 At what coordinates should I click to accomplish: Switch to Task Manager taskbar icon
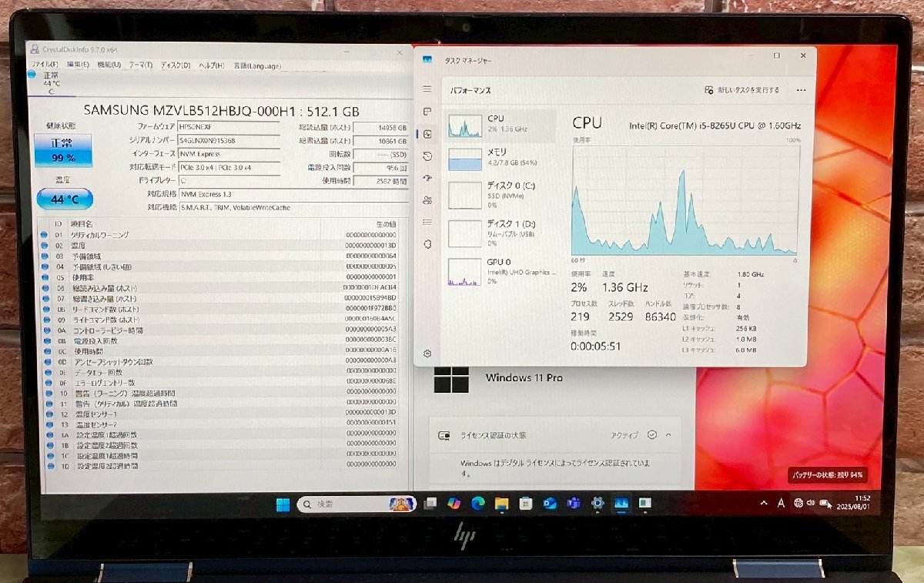621,504
